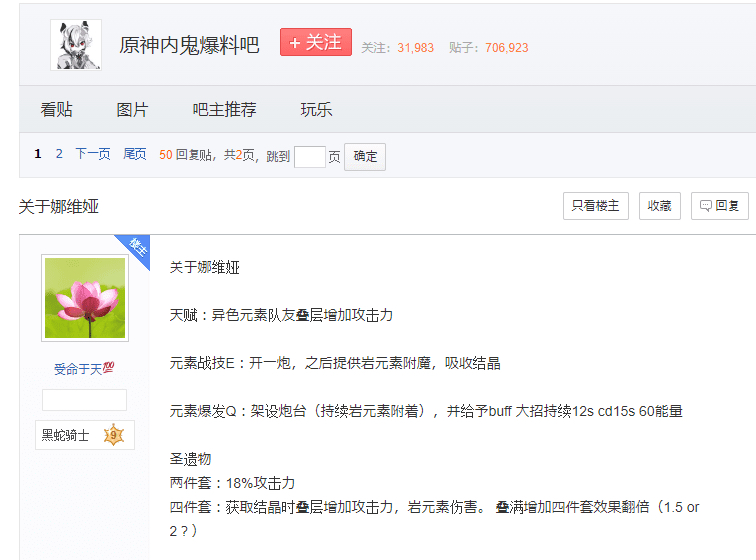
Task: Confirm page jump with 确定 button
Action: (x=365, y=157)
